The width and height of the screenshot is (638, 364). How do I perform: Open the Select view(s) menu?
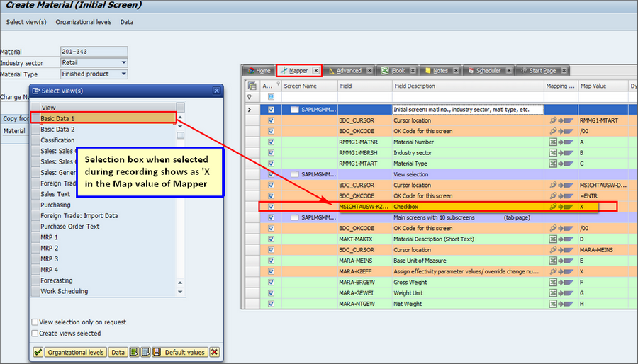(x=26, y=22)
